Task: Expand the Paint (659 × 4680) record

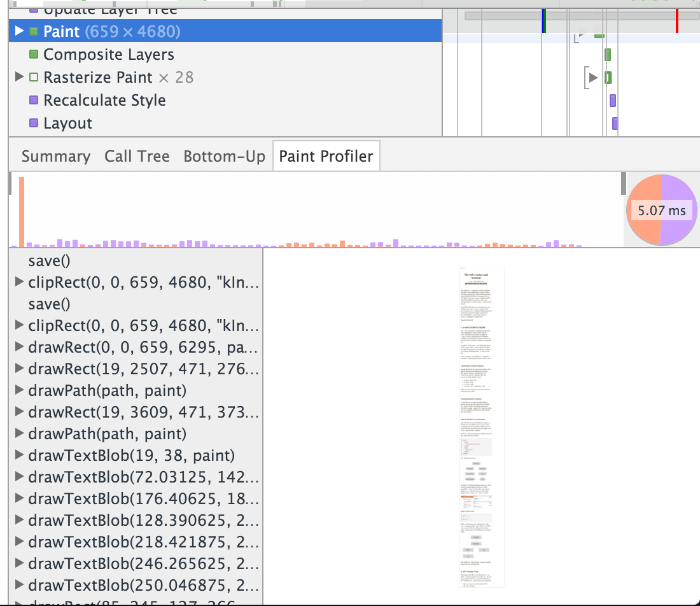Action: (x=18, y=31)
